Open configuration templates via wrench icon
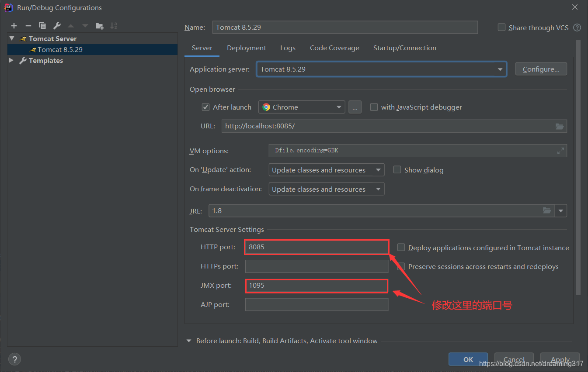This screenshot has height=372, width=588. (x=56, y=25)
